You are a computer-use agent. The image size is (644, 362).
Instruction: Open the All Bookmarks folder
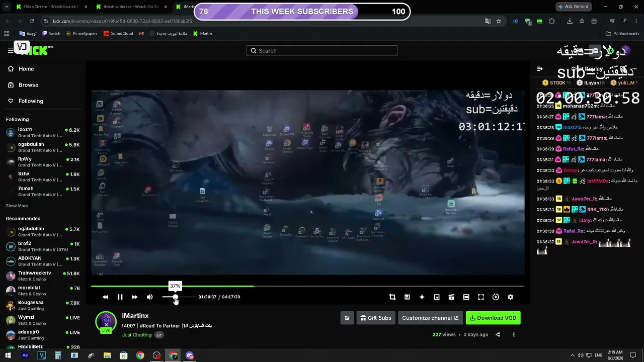pos(622,34)
